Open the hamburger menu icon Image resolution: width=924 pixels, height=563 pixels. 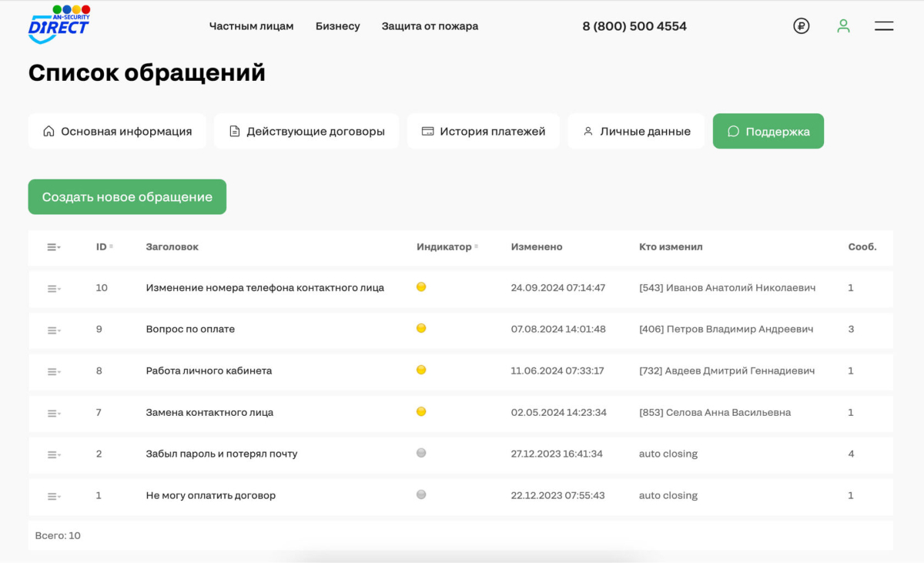click(884, 26)
